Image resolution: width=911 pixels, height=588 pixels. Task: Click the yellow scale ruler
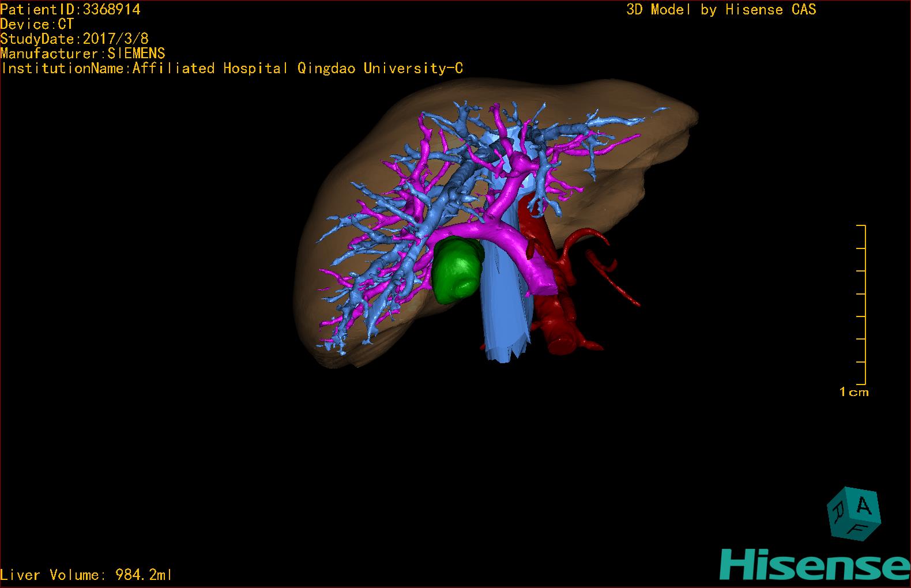[861, 304]
